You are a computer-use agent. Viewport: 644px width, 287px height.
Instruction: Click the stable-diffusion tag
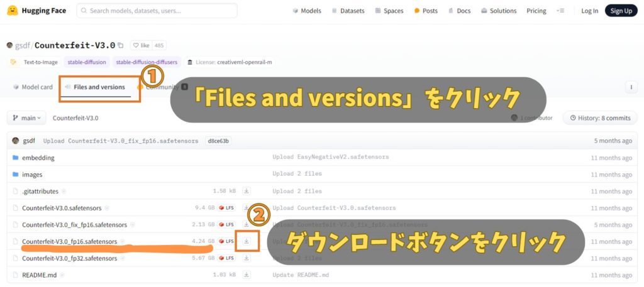(86, 62)
